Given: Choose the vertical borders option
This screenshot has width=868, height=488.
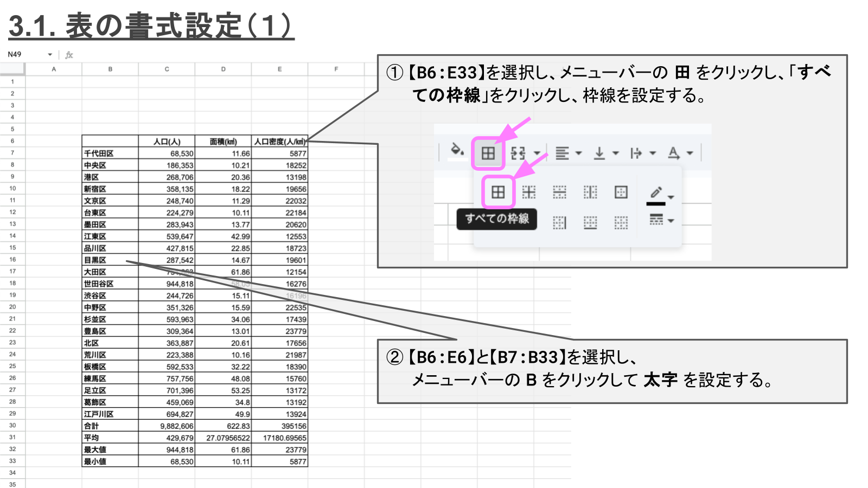Looking at the screenshot, I should coord(590,192).
